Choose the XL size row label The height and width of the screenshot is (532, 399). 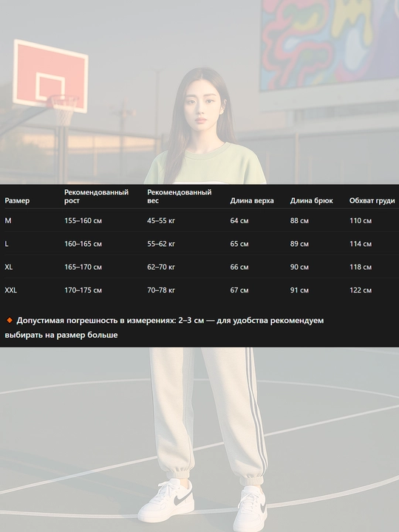9,267
